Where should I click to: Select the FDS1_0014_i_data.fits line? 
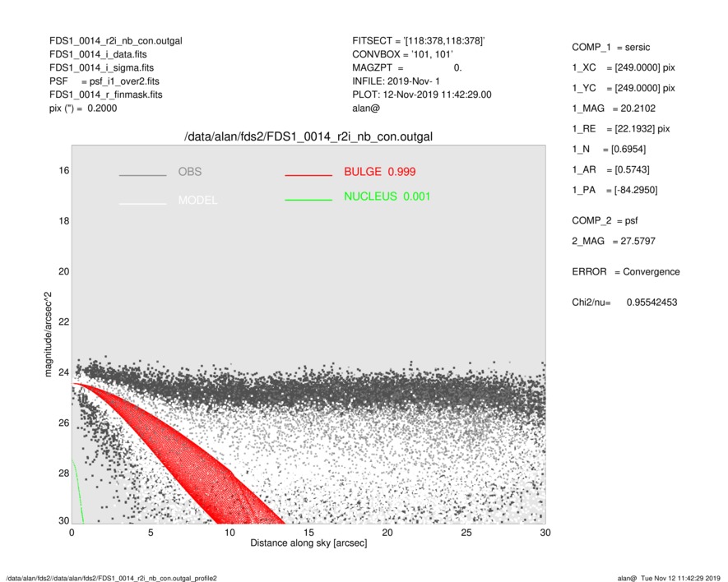tap(98, 54)
